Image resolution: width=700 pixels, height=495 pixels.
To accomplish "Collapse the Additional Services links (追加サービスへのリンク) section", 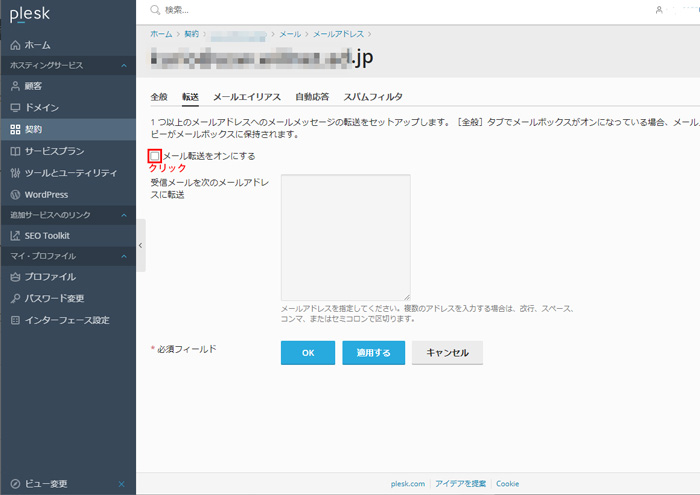I will tap(123, 215).
